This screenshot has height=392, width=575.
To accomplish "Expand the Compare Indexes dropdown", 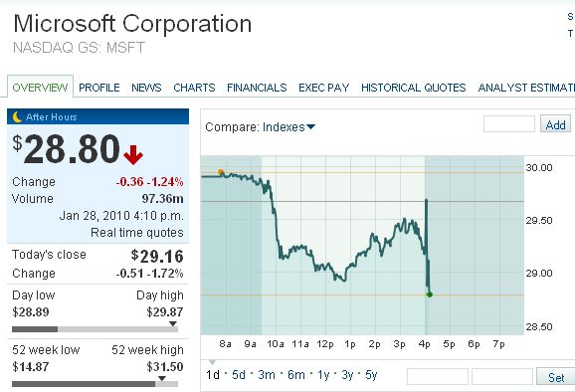I will (x=260, y=127).
